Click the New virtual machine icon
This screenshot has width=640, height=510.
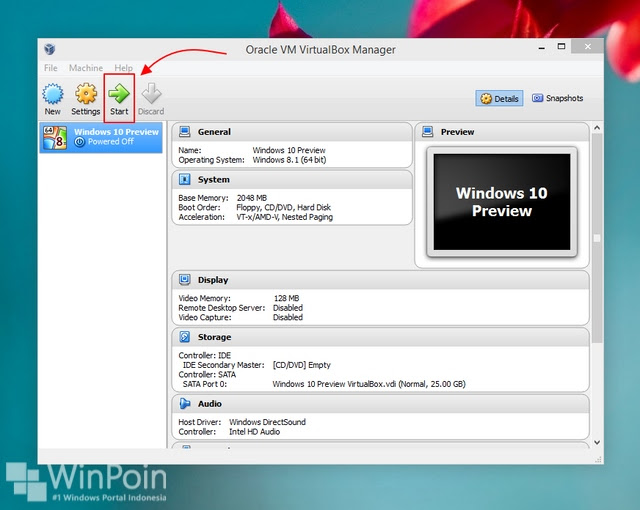(53, 93)
